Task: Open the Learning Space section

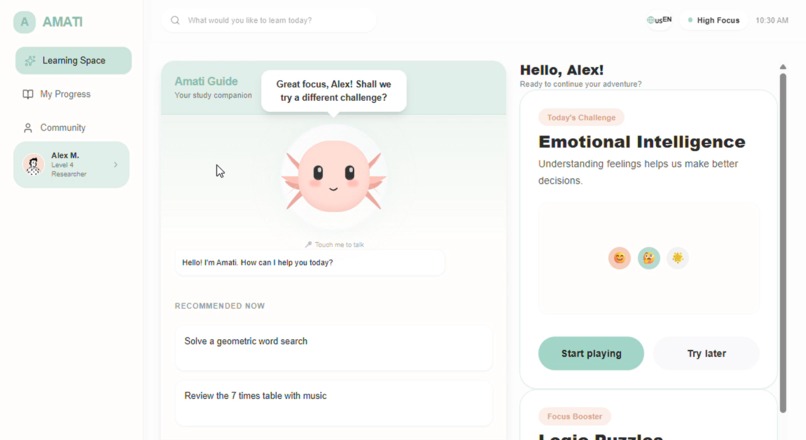Action: click(x=74, y=61)
